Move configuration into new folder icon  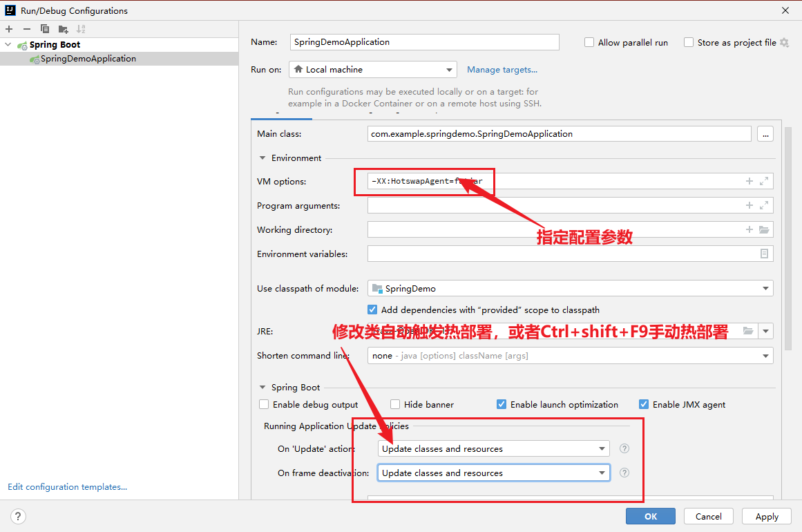click(63, 29)
